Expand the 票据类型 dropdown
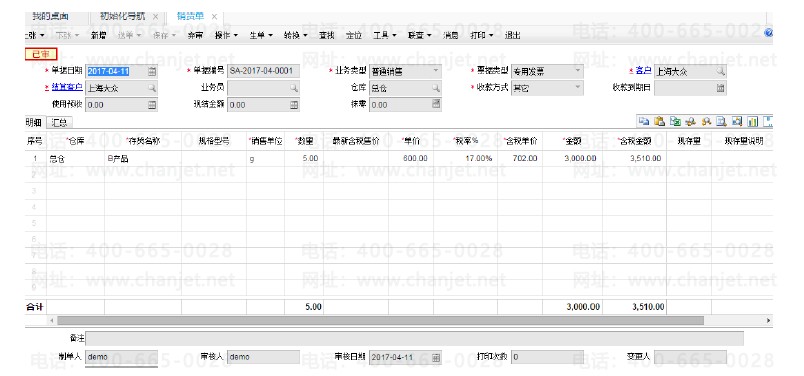The image size is (804, 376). [x=577, y=71]
